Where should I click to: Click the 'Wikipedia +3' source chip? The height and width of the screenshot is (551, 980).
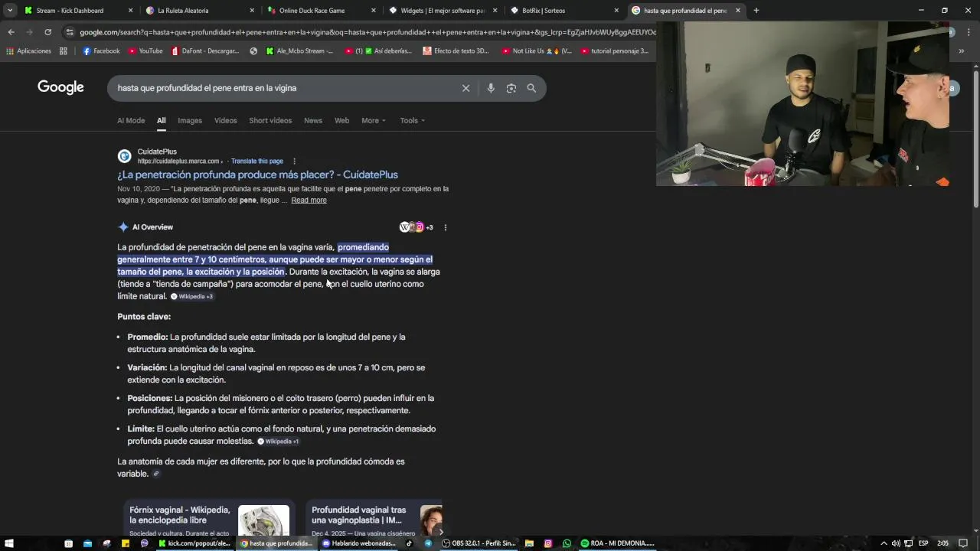tap(192, 297)
